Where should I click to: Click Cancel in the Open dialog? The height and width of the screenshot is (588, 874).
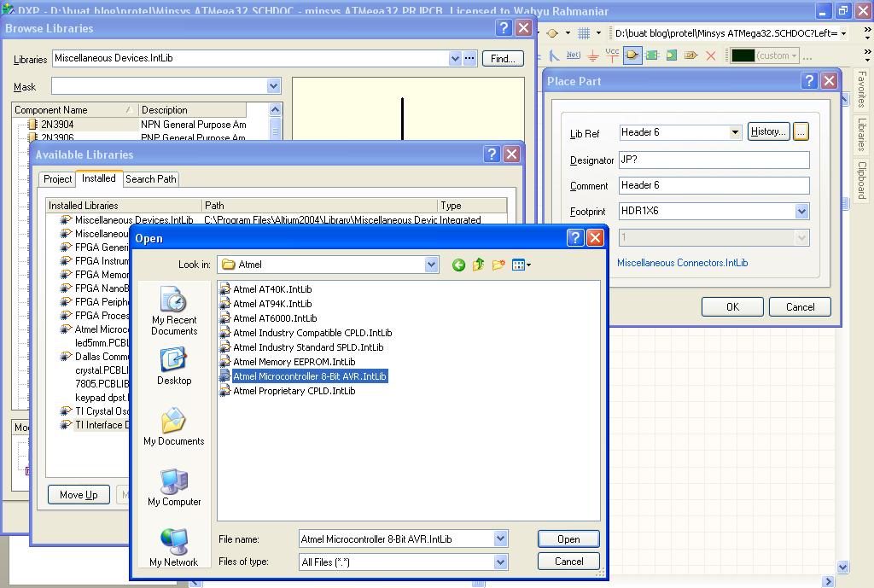click(x=568, y=562)
